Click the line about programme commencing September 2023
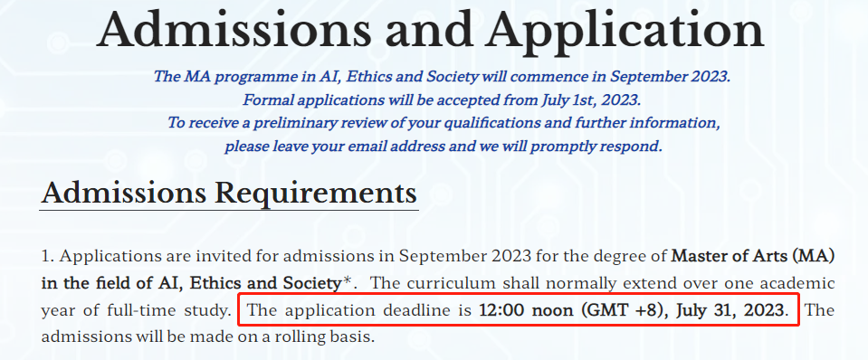868x360 pixels. point(442,76)
